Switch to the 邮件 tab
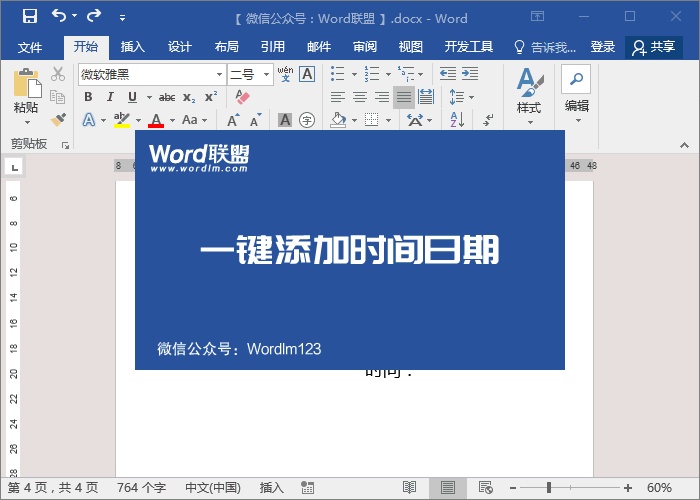This screenshot has height=500, width=700. click(x=319, y=47)
